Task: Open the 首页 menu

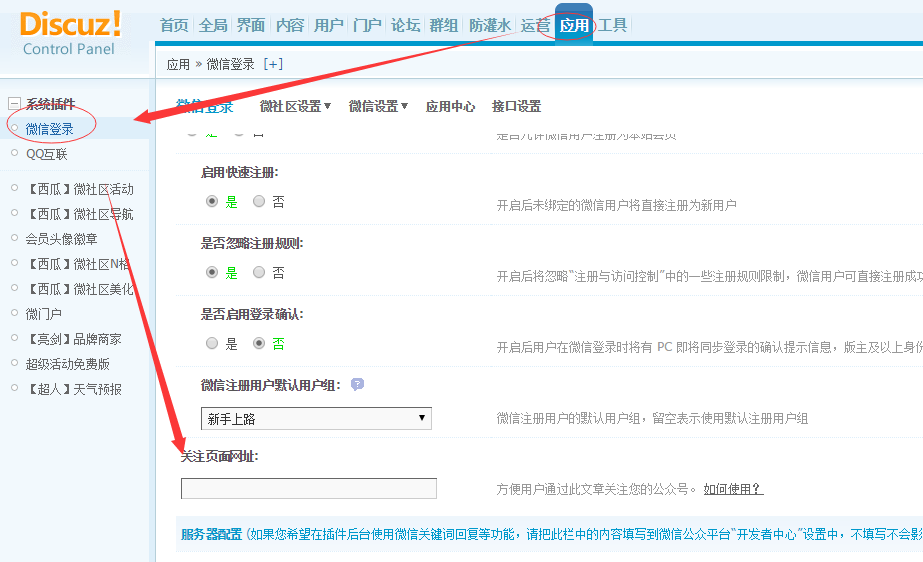Action: click(174, 25)
